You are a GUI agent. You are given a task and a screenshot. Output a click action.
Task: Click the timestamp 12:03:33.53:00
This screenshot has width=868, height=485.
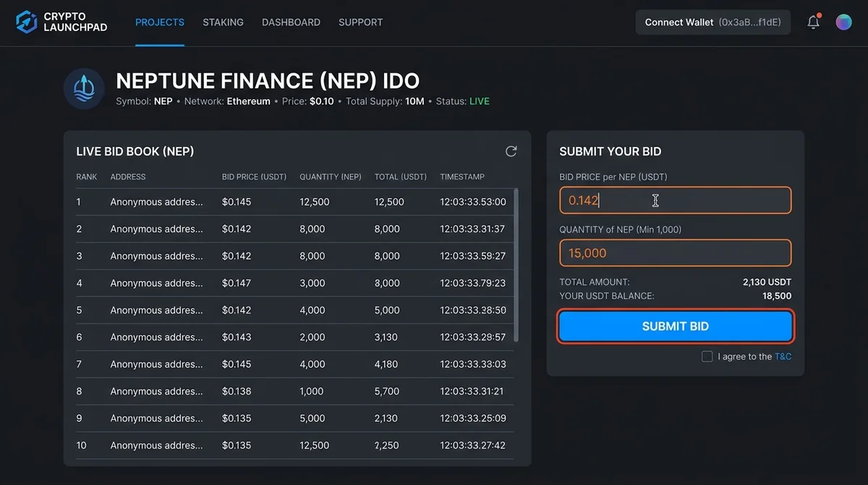pyautogui.click(x=473, y=202)
